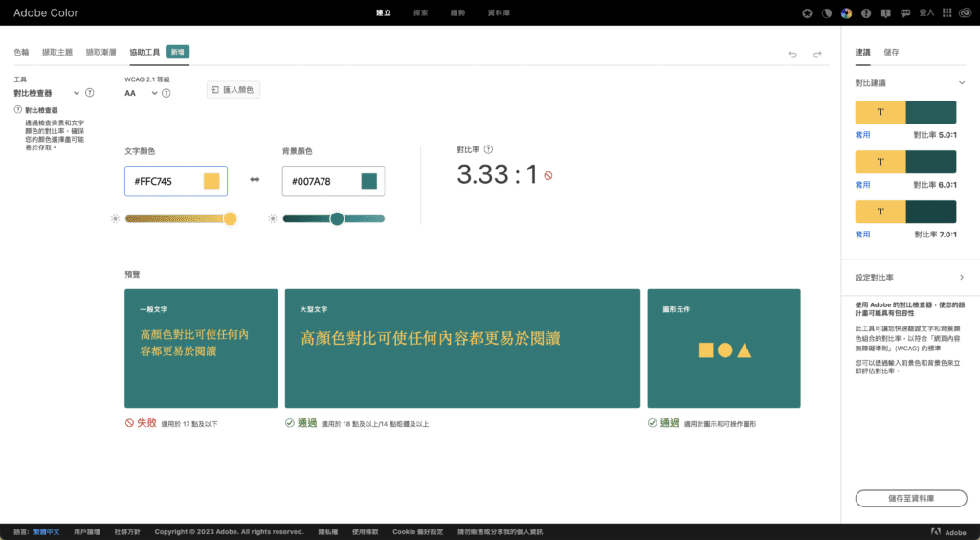Click help icon next to 對比檢查器 dropdown

(x=89, y=93)
